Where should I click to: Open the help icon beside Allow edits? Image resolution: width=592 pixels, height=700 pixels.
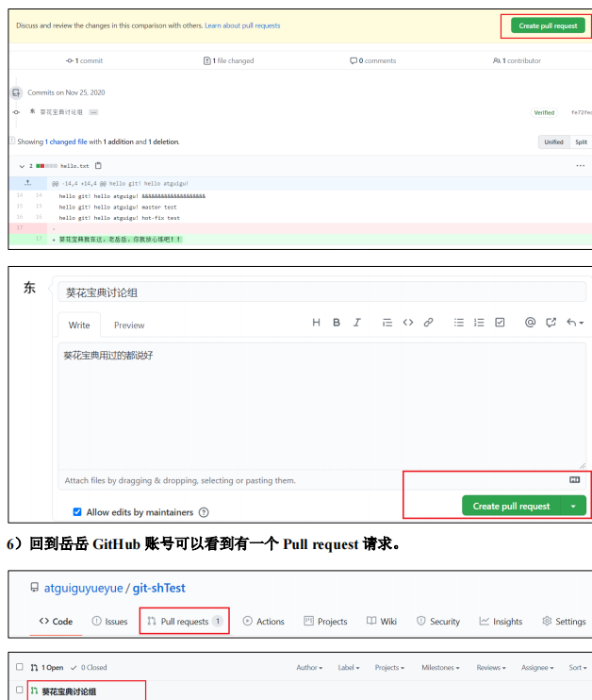[x=204, y=512]
